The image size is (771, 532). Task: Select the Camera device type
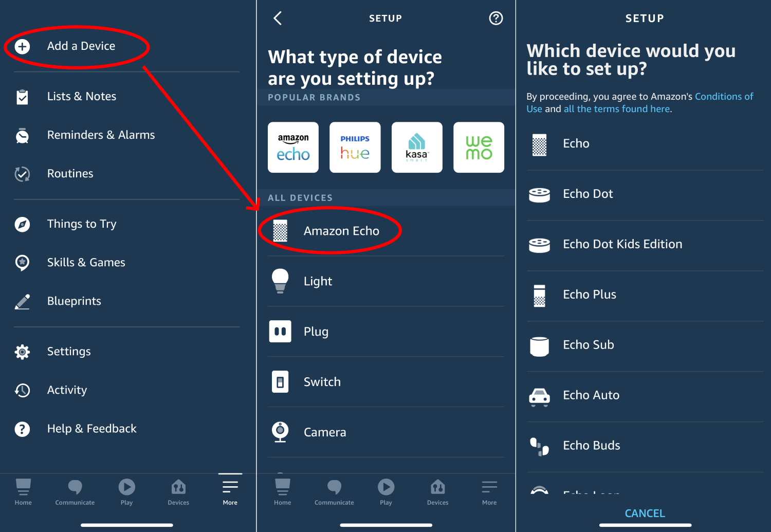tap(324, 432)
